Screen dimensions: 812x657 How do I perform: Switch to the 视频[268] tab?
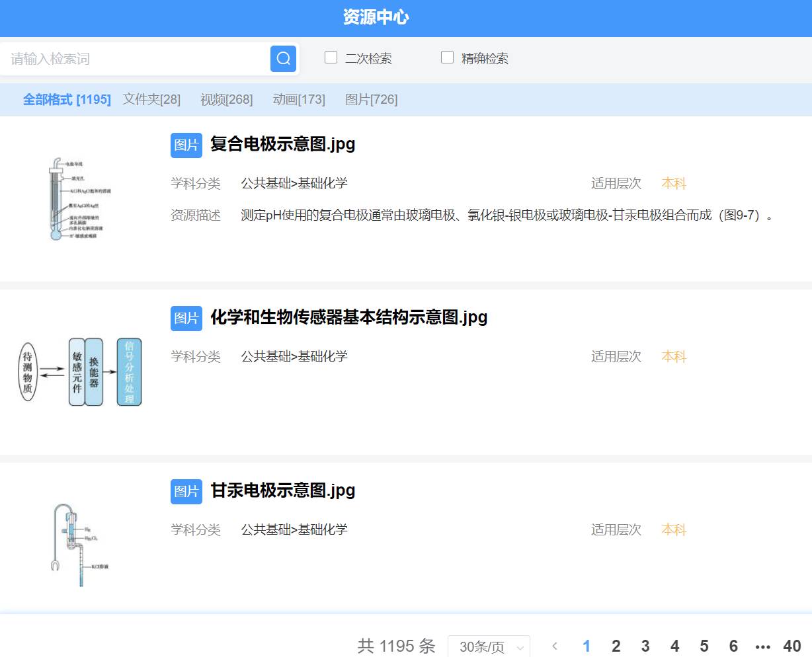(x=226, y=100)
